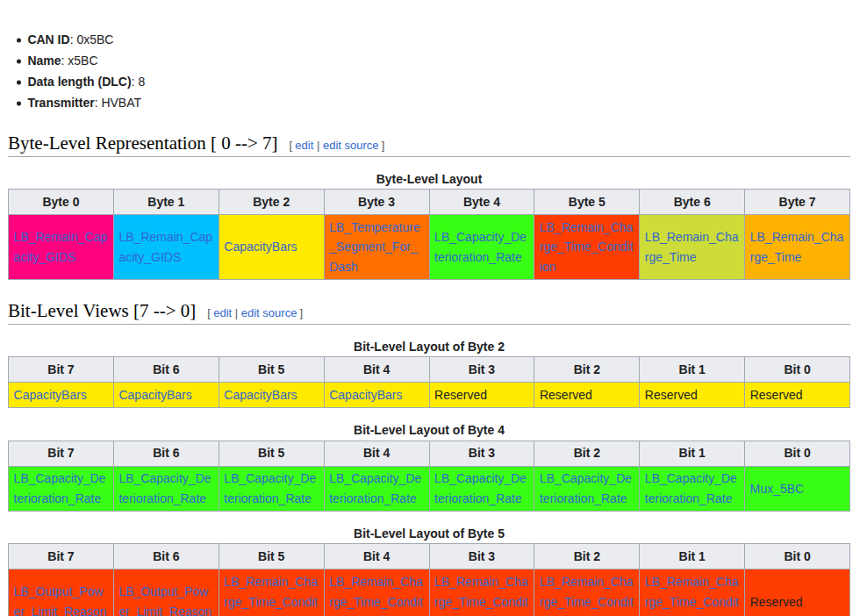
Task: Open edit source next to Bit-Level Views heading
Action: coord(269,313)
